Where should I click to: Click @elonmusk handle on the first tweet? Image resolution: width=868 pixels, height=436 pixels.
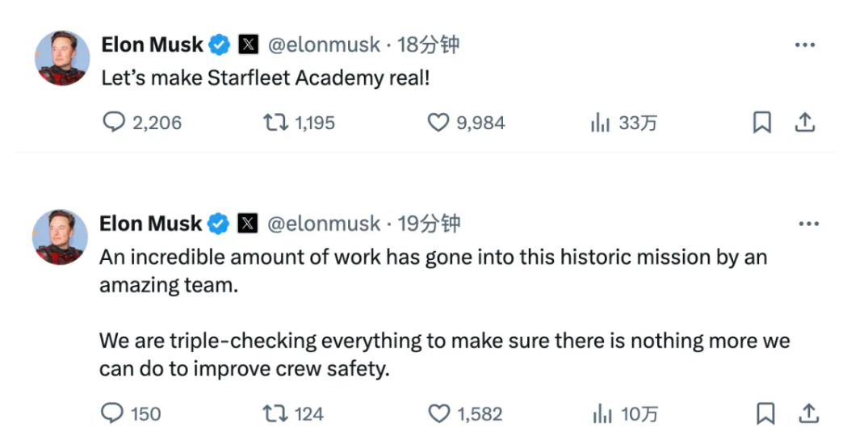coord(323,45)
